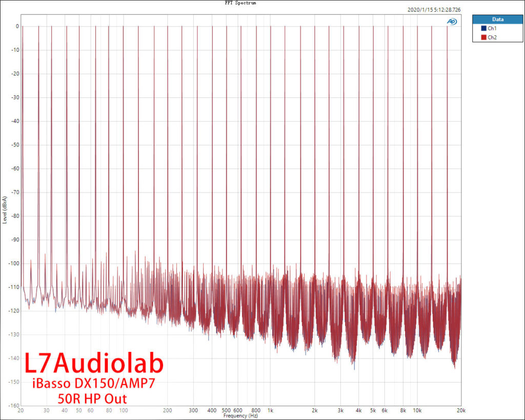Click the Data legend header
Viewport: 525px width, 420px height.
[497, 19]
